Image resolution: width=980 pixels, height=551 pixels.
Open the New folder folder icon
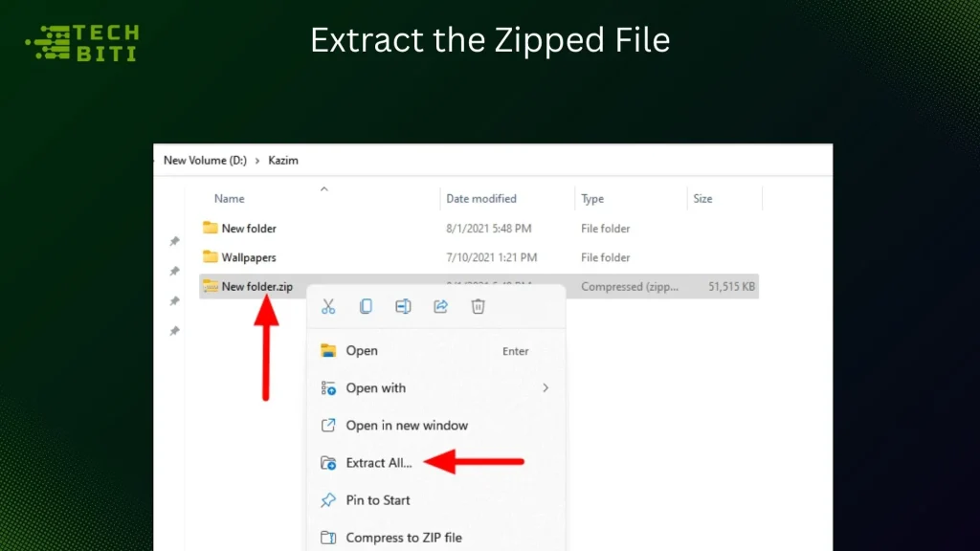[211, 228]
